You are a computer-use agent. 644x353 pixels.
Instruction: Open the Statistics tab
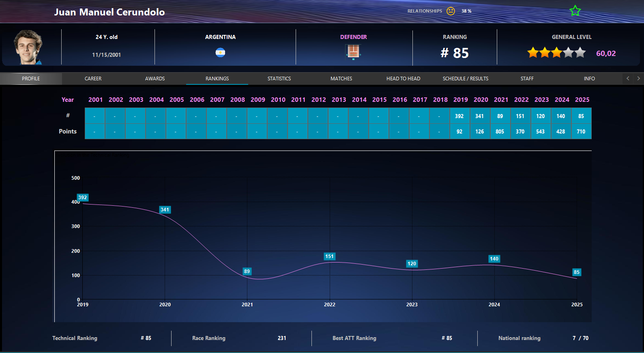tap(279, 79)
